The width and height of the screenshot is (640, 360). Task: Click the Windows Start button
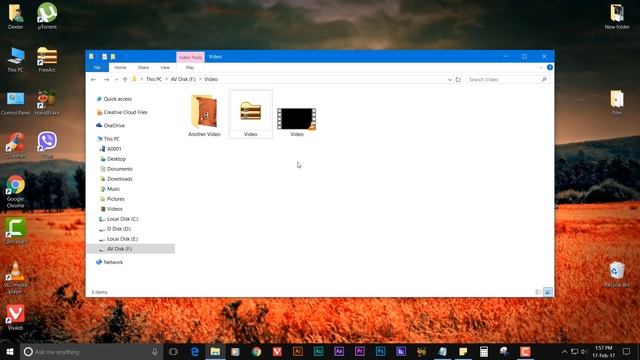[x=10, y=351]
